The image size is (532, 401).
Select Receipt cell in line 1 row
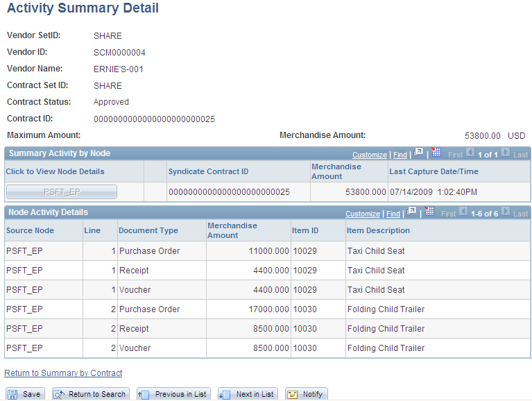tap(134, 271)
